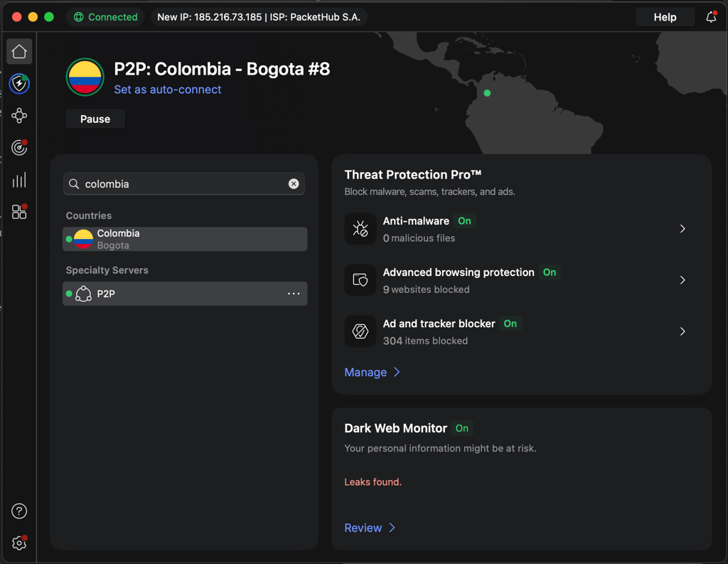Click the Connected globe status icon
Screen dimensions: 728x564
coord(78,17)
